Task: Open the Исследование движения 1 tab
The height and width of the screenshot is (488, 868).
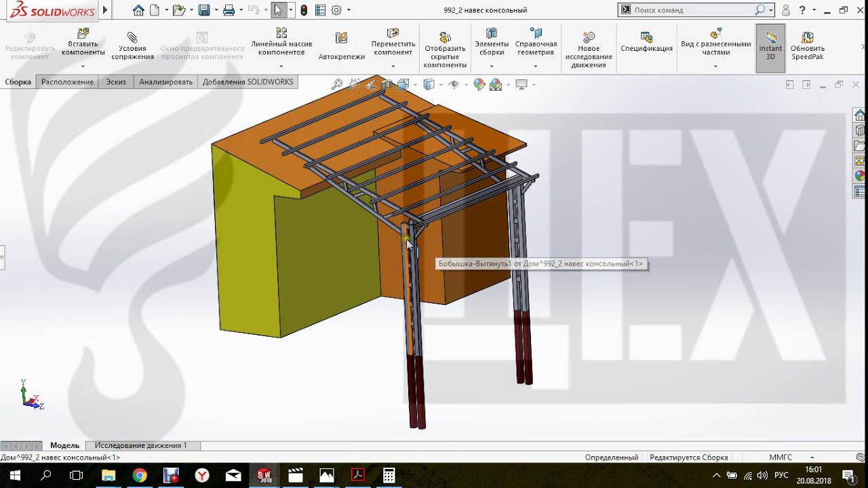Action: tap(140, 445)
